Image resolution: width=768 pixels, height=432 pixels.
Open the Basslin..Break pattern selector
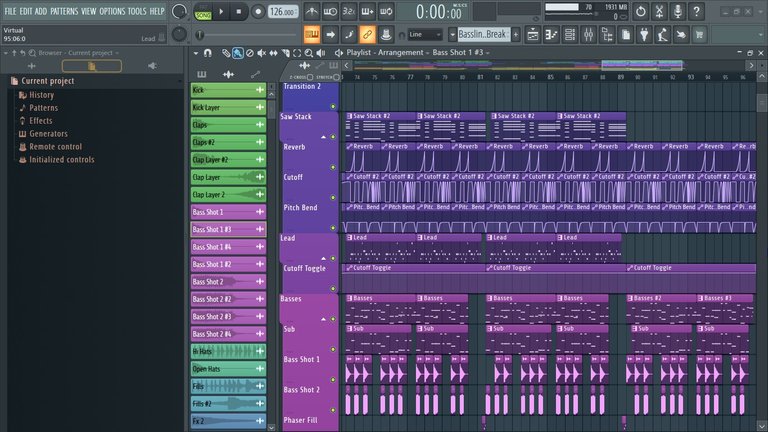[483, 34]
